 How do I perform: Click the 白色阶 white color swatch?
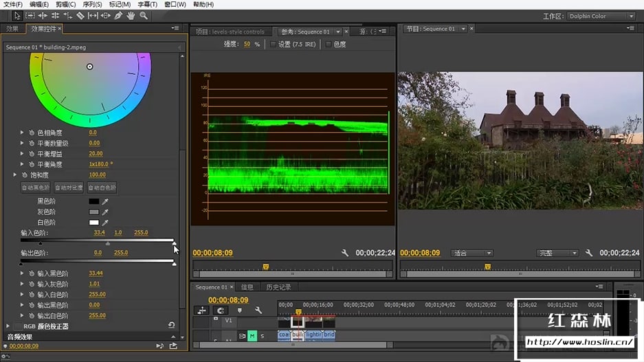pos(93,223)
